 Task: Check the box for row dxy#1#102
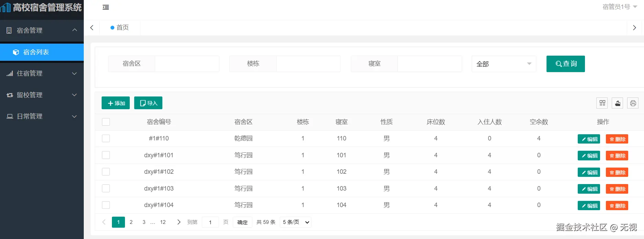106,172
